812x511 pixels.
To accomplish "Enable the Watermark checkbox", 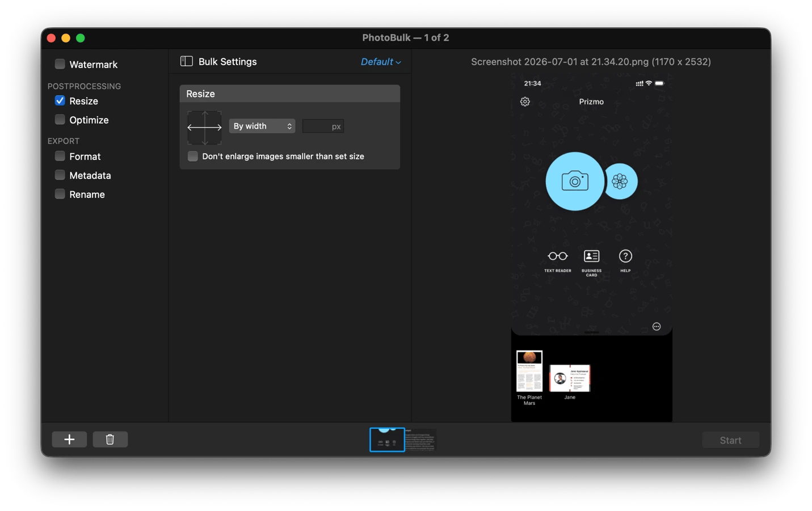I will tap(60, 64).
